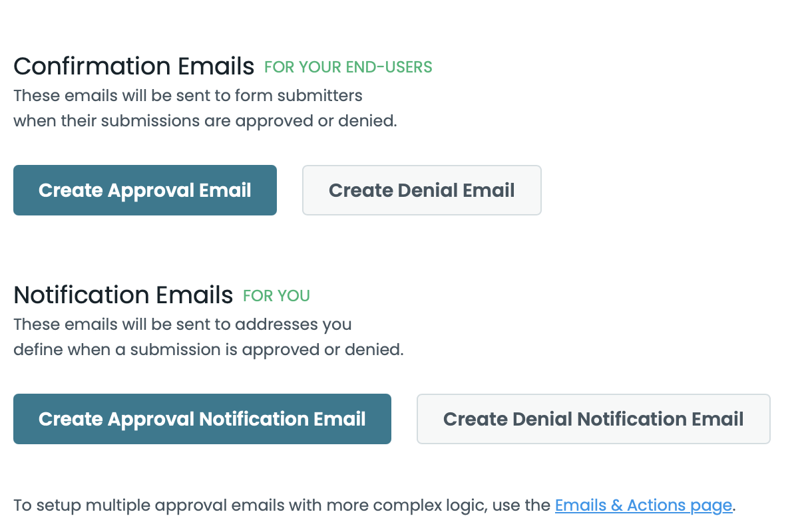Open the Emails & Actions page link
800x532 pixels.
click(x=643, y=505)
